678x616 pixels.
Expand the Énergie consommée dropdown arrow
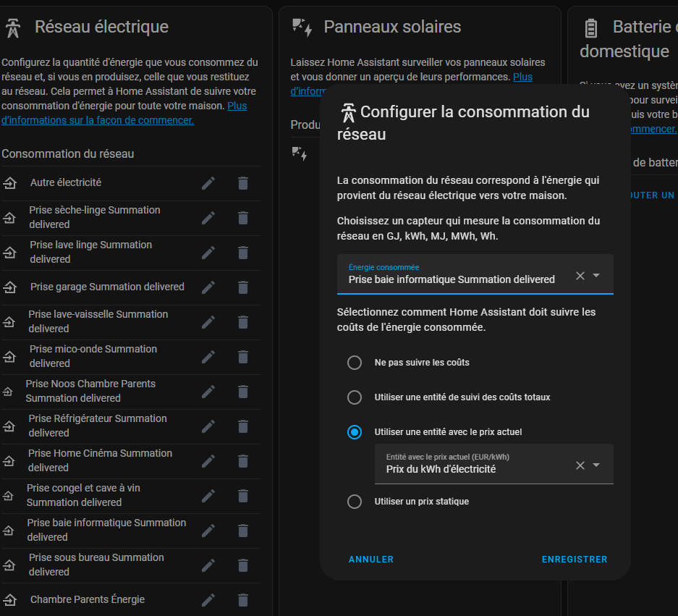pyautogui.click(x=597, y=276)
